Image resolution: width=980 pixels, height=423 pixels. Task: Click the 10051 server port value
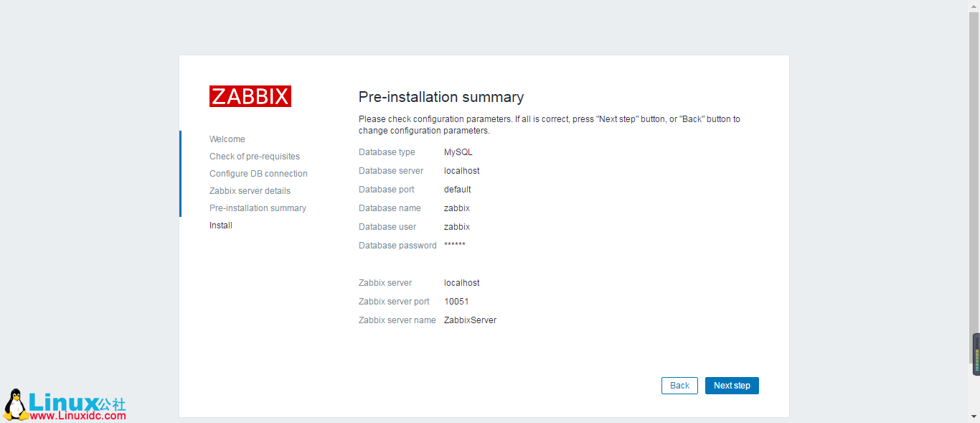(x=456, y=302)
